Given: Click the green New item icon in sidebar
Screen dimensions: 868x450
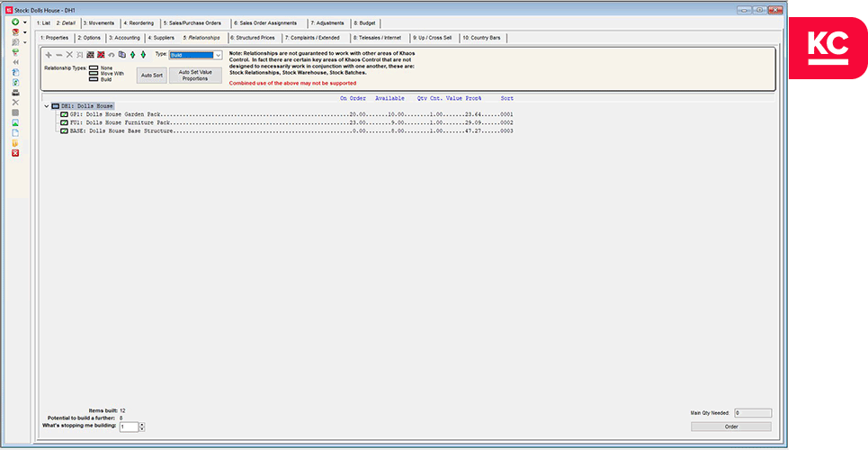Looking at the screenshot, I should (15, 22).
